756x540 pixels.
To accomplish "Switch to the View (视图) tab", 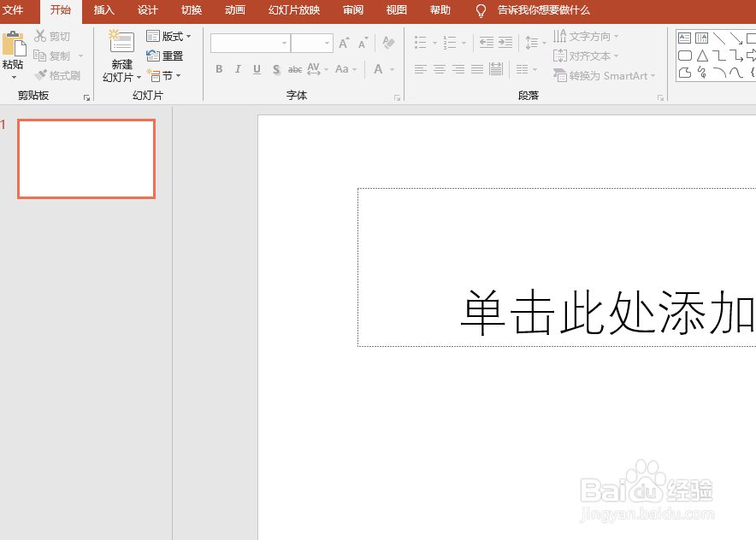I will point(396,10).
